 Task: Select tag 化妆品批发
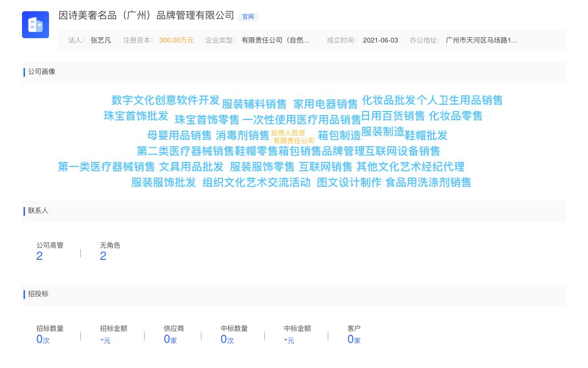pos(389,100)
